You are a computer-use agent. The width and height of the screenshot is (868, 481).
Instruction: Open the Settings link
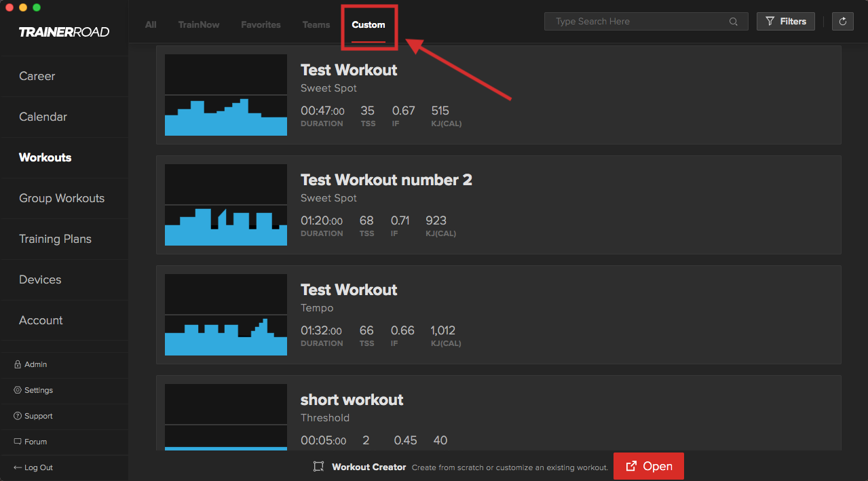click(39, 390)
